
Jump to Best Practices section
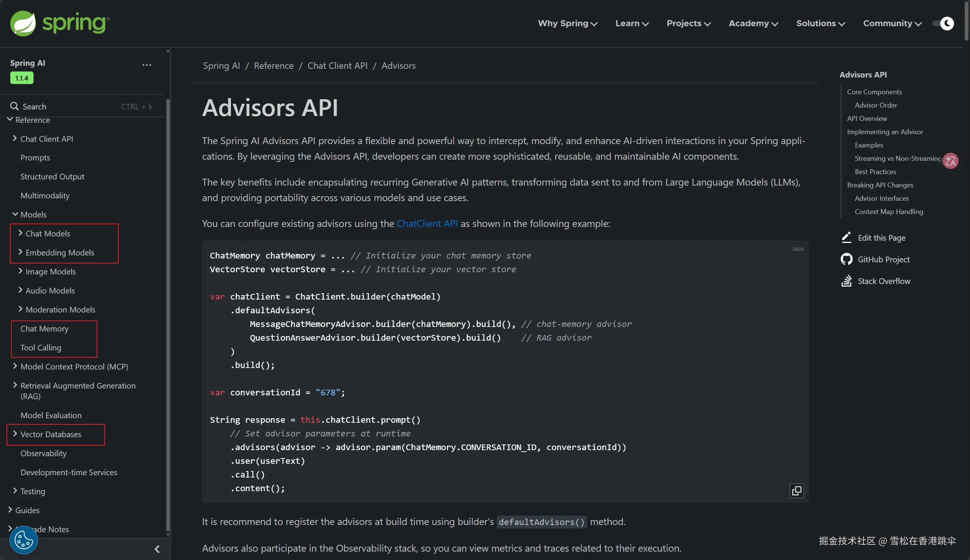[x=875, y=171]
